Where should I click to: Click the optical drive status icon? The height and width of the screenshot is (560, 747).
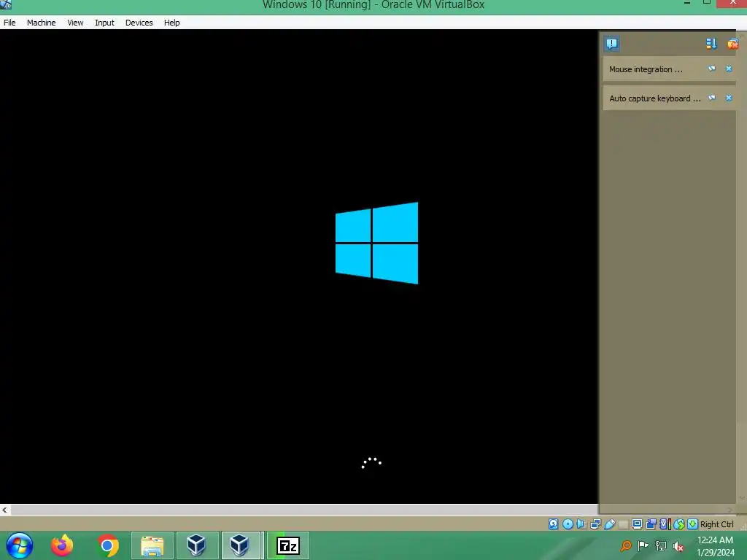pos(568,524)
